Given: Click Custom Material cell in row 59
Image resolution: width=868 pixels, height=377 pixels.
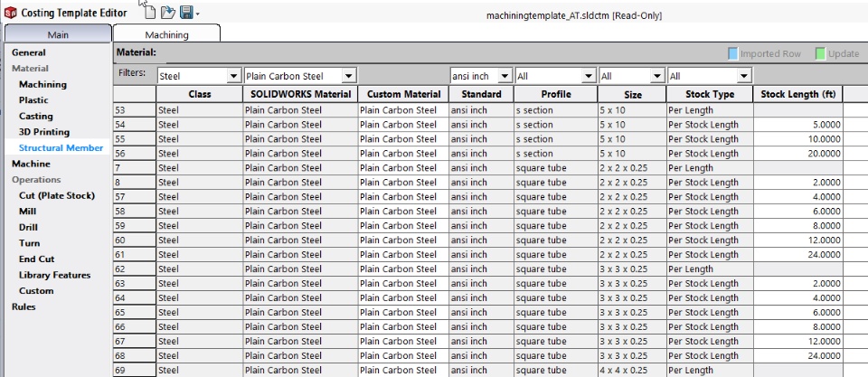Looking at the screenshot, I should (403, 225).
